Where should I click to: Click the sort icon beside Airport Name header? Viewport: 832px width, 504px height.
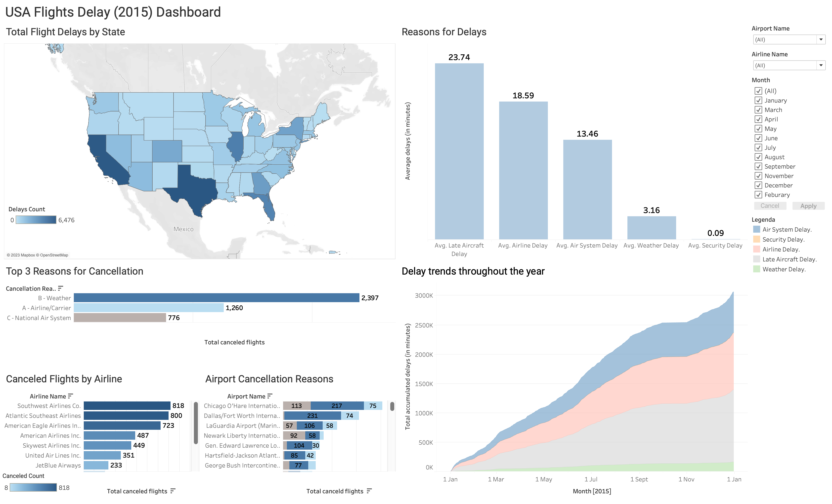pos(270,396)
